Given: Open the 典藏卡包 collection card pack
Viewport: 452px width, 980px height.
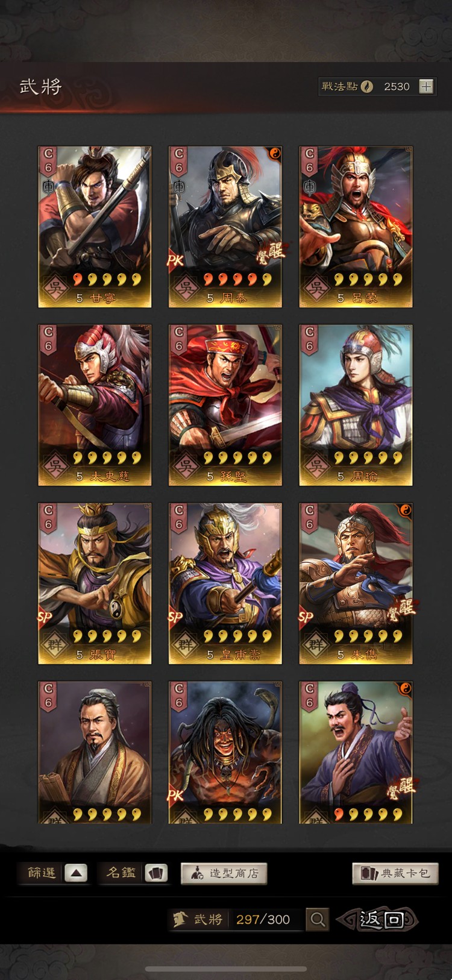Looking at the screenshot, I should [395, 873].
